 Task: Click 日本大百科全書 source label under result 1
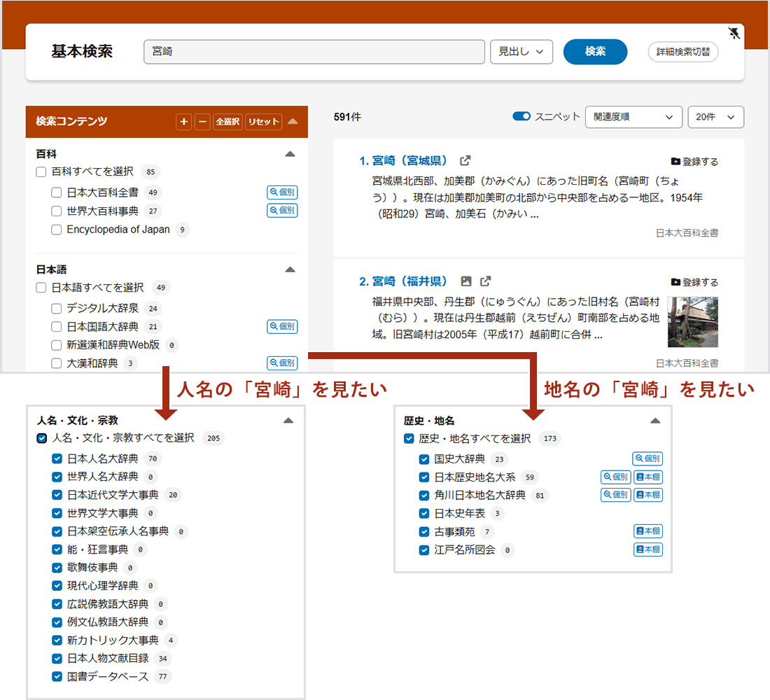tap(687, 233)
